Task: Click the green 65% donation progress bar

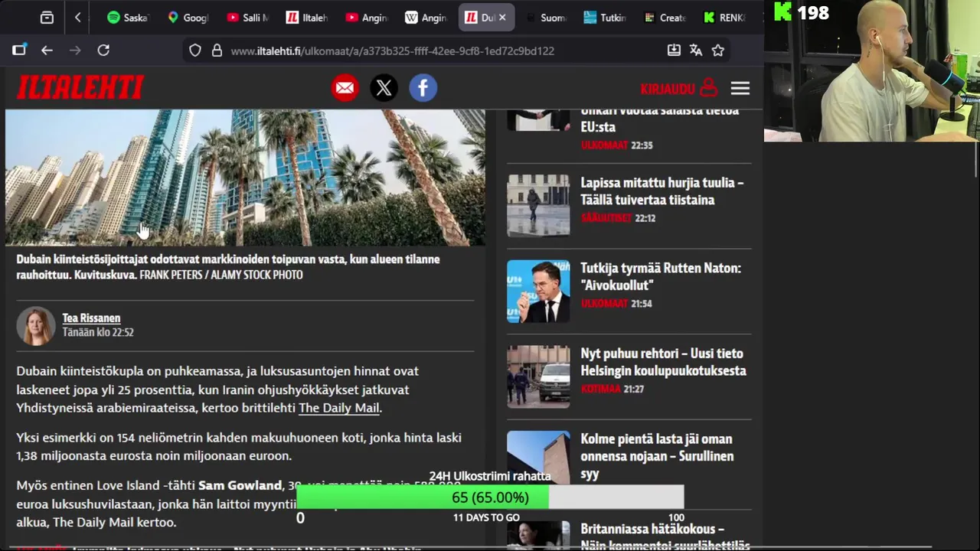Action: (423, 497)
